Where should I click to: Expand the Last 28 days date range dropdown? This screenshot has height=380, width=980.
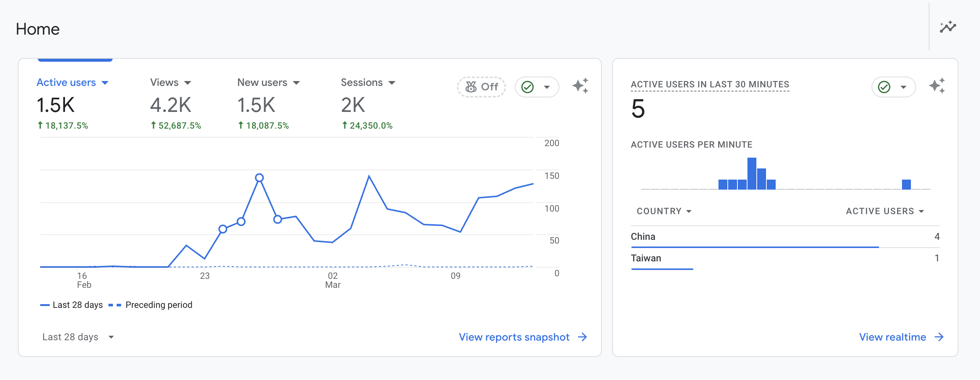tap(78, 337)
